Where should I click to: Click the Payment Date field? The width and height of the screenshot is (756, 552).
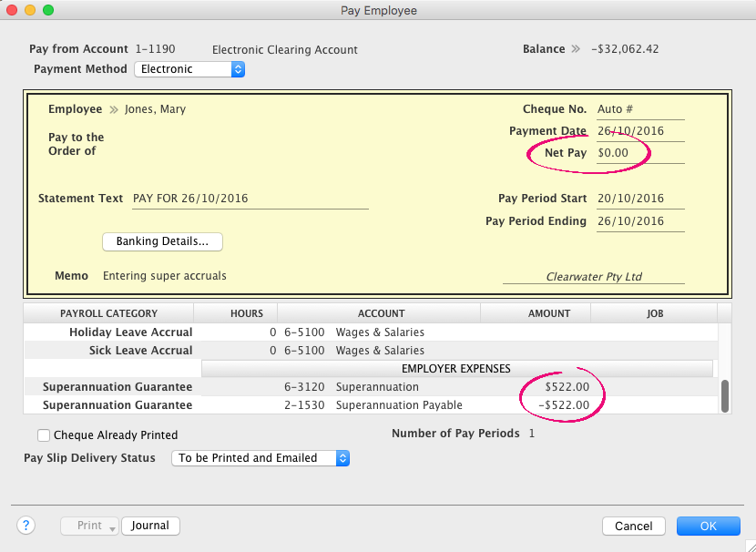pos(639,131)
